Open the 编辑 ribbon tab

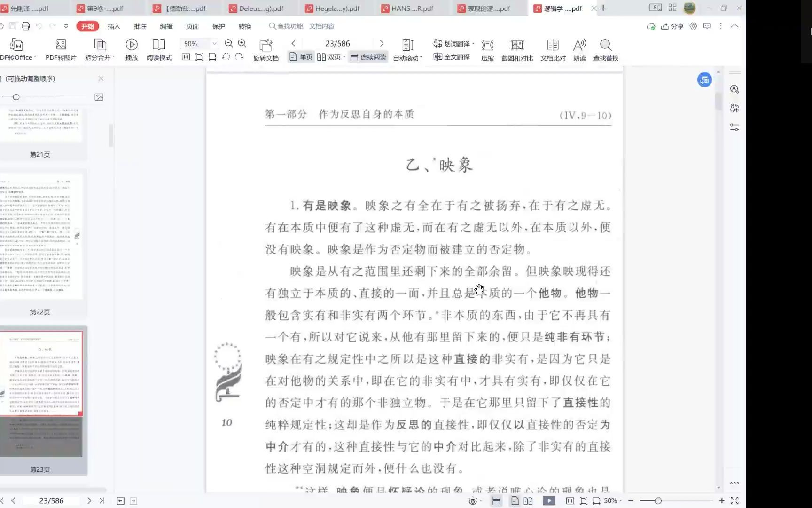(x=166, y=26)
